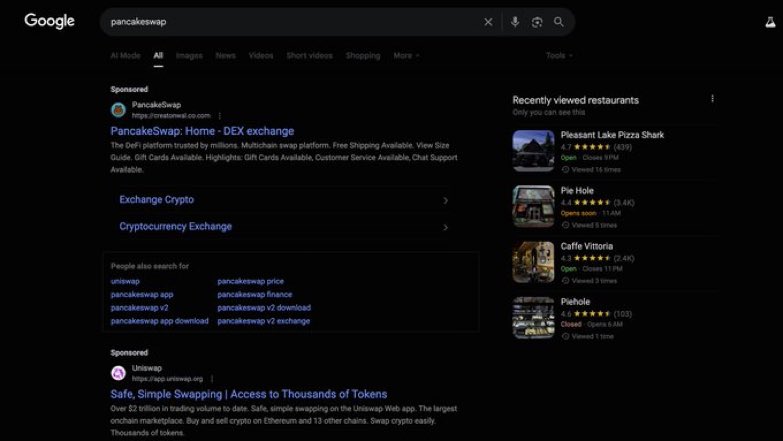Click related search pancakeswap app
Image resolution: width=783 pixels, height=441 pixels.
(x=142, y=295)
